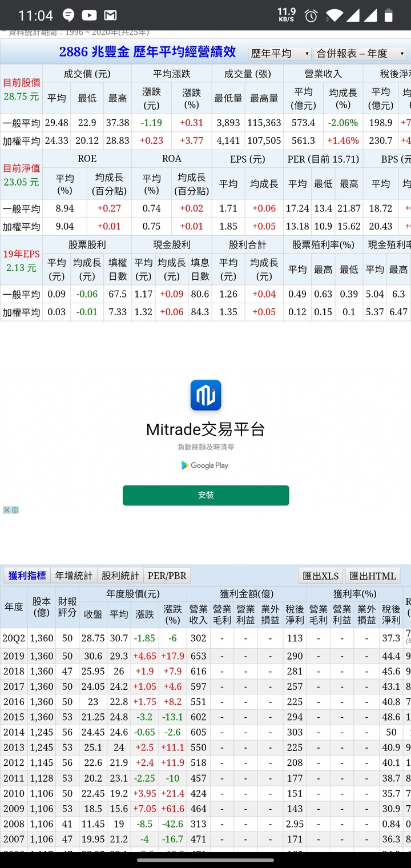Tap the 年度 column header in bottom table
Image resolution: width=411 pixels, height=868 pixels.
14,607
